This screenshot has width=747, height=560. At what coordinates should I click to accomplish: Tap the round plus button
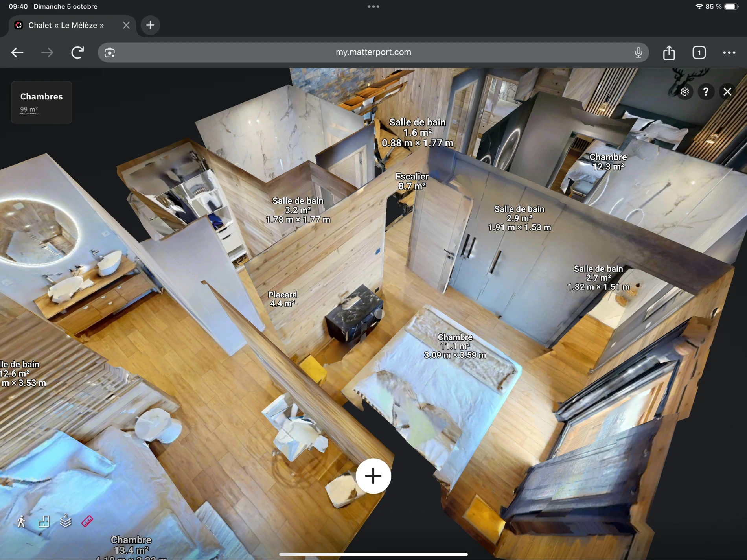point(373,476)
